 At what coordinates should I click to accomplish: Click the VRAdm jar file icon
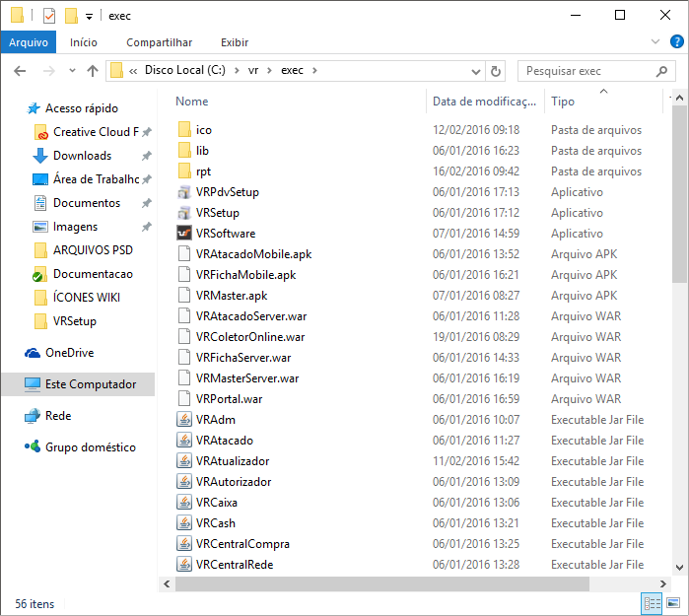click(183, 420)
